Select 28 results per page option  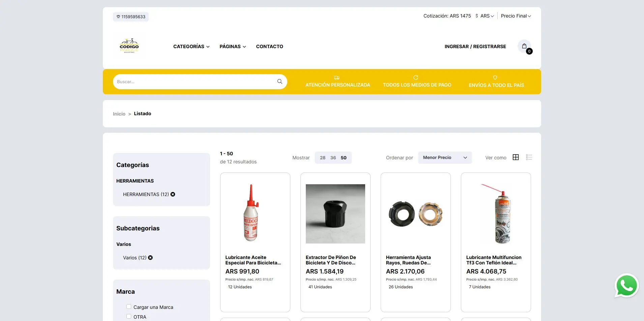click(322, 157)
